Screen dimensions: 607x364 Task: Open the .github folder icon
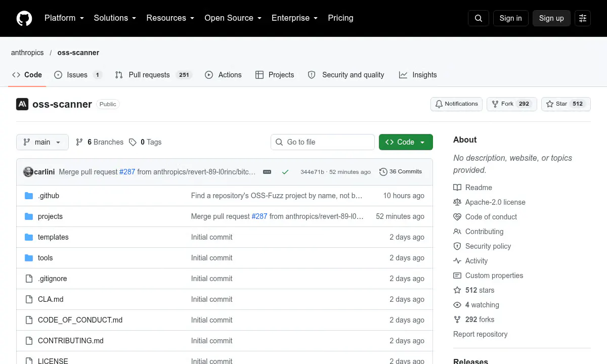(x=29, y=196)
